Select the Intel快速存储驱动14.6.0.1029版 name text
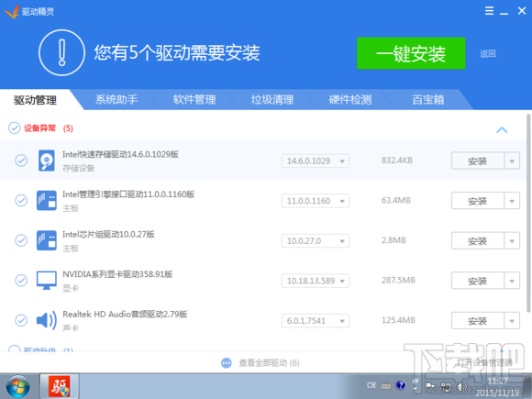The width and height of the screenshot is (532, 399). point(120,154)
